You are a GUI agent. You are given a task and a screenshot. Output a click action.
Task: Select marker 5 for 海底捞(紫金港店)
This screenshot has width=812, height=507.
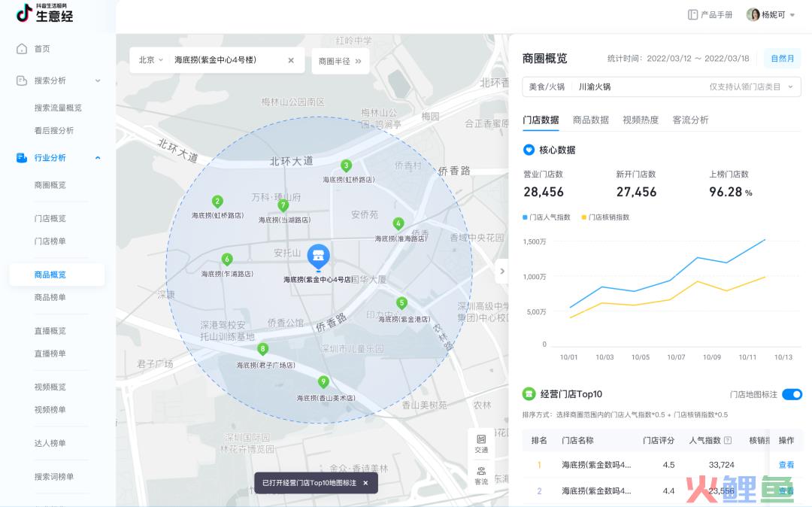tap(401, 303)
